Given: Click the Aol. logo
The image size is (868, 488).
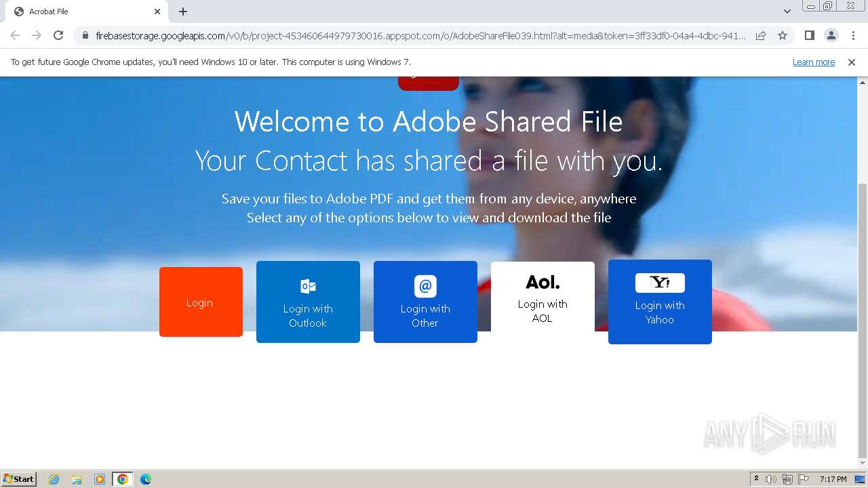Looking at the screenshot, I should 542,282.
